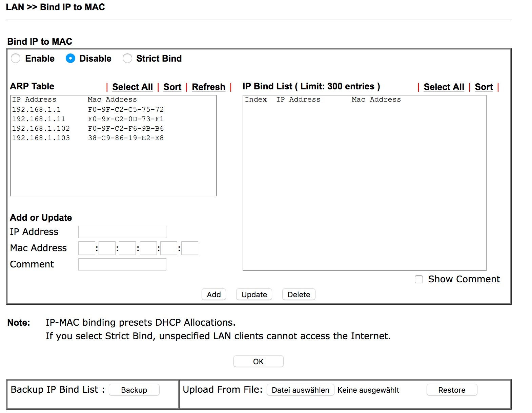Screen dimensions: 532x413
Task: Click the Backup button
Action: click(134, 390)
